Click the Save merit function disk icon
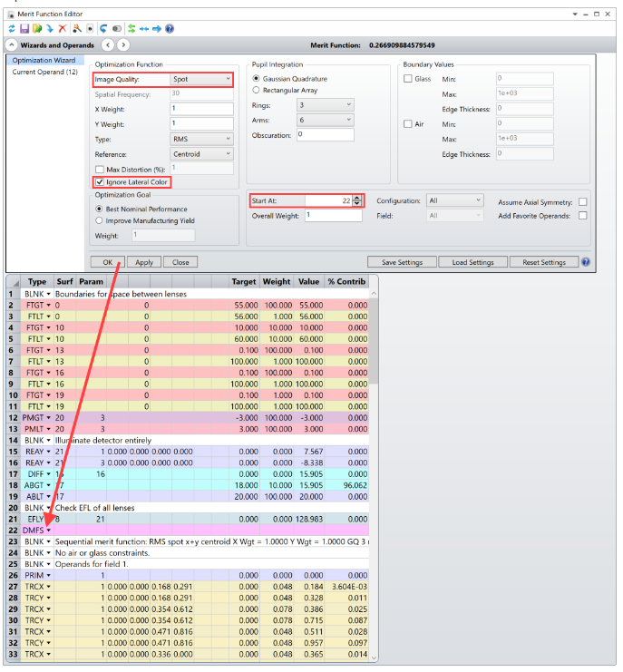This screenshot has height=672, width=623. [24, 29]
